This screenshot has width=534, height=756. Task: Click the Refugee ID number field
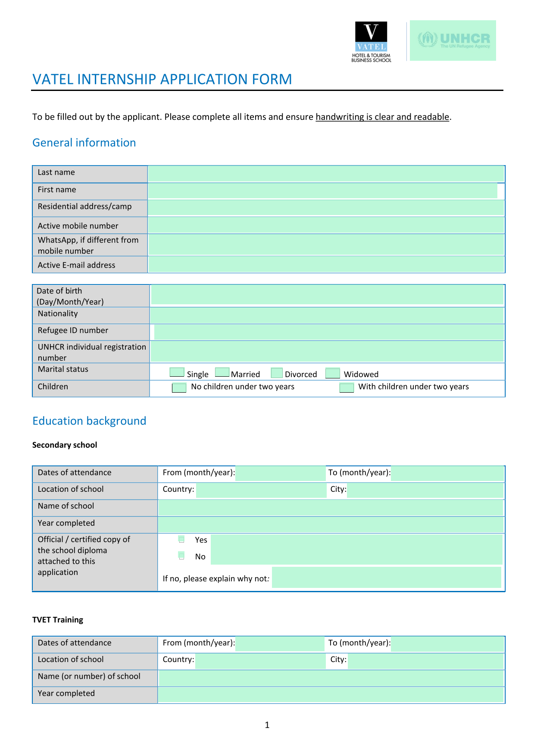tap(329, 332)
